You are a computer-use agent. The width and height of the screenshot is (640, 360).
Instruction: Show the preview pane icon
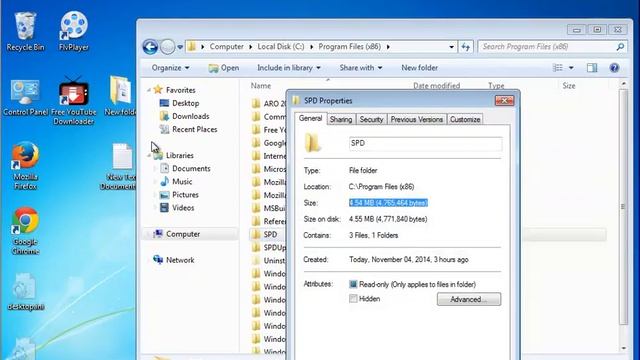click(x=592, y=68)
